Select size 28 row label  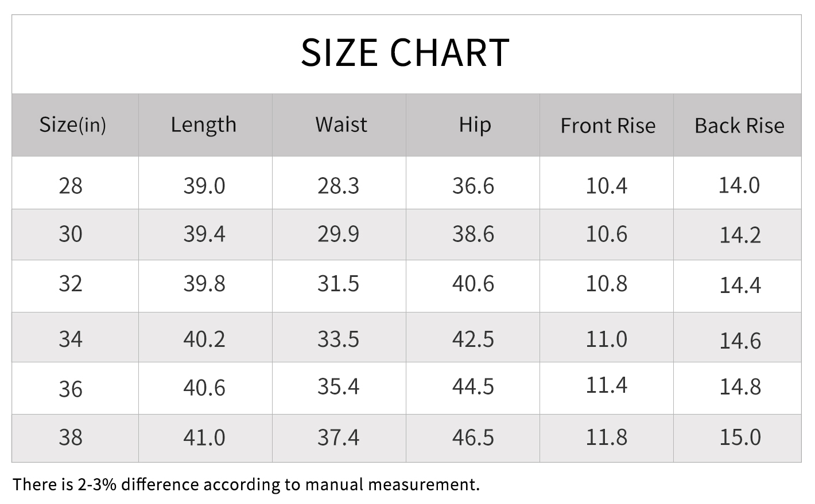click(71, 186)
